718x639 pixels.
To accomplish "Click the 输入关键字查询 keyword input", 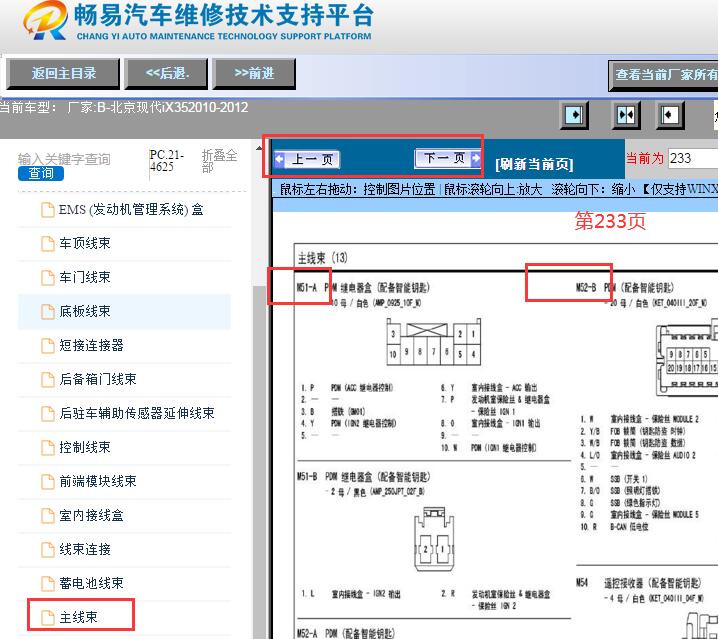I will coord(64,159).
